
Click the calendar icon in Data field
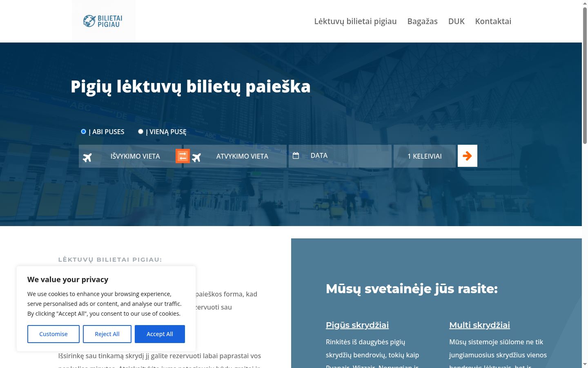296,155
